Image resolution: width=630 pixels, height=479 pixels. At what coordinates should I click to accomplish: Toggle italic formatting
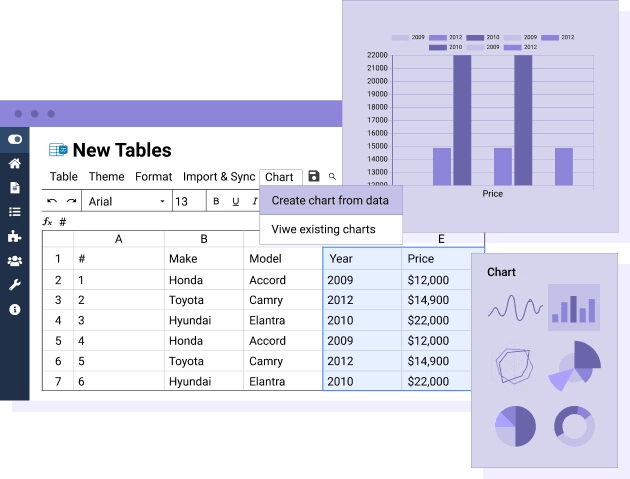(x=255, y=201)
